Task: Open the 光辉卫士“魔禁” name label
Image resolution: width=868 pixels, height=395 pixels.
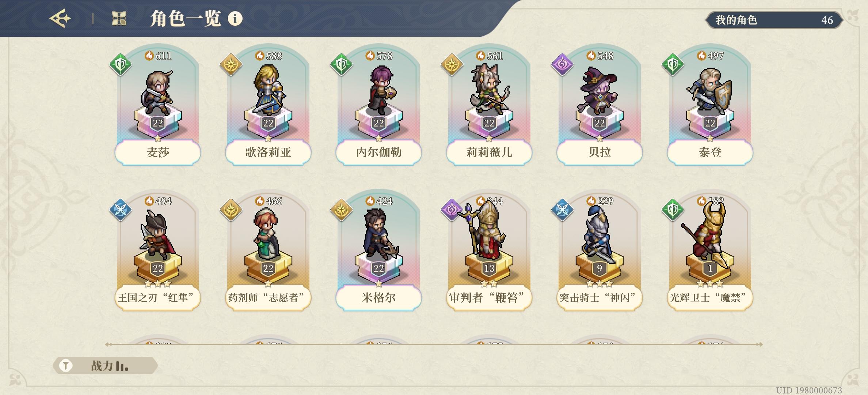Action: [710, 297]
